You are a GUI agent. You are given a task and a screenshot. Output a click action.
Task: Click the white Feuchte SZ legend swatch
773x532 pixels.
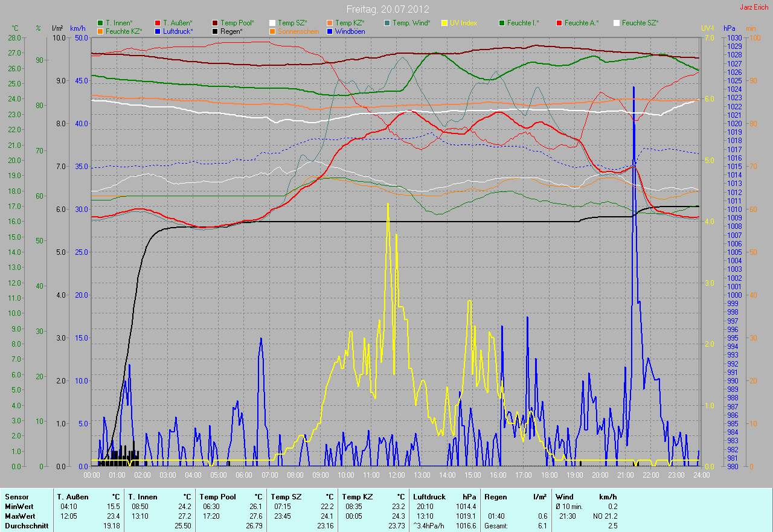[x=617, y=23]
